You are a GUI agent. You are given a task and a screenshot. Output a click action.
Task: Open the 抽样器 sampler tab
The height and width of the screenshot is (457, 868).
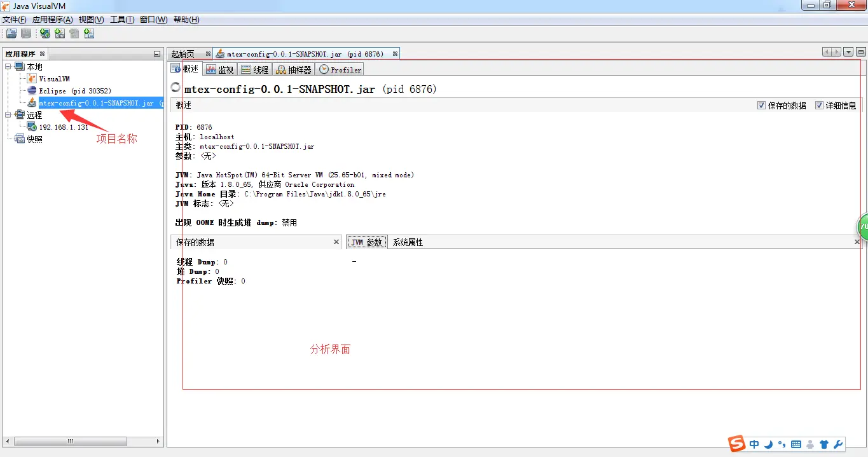pyautogui.click(x=294, y=70)
